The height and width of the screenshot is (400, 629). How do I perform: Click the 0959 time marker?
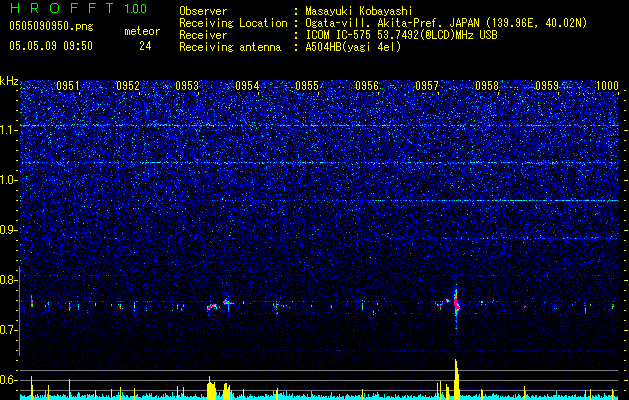547,86
